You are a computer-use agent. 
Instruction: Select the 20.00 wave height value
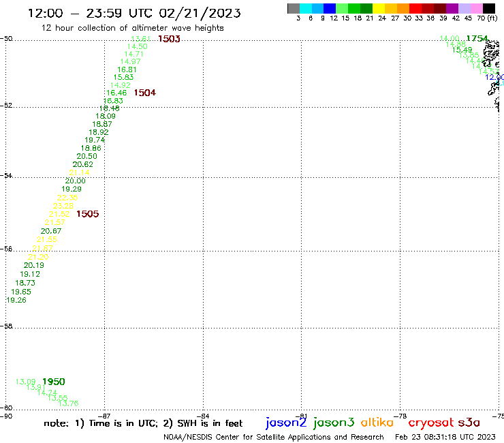75,181
